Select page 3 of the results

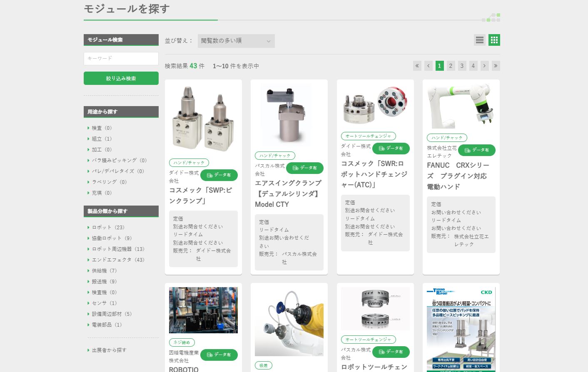pos(462,66)
